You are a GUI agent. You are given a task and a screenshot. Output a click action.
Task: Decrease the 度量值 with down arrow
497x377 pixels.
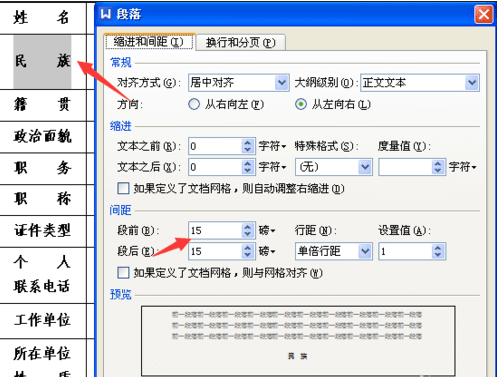pyautogui.click(x=438, y=171)
